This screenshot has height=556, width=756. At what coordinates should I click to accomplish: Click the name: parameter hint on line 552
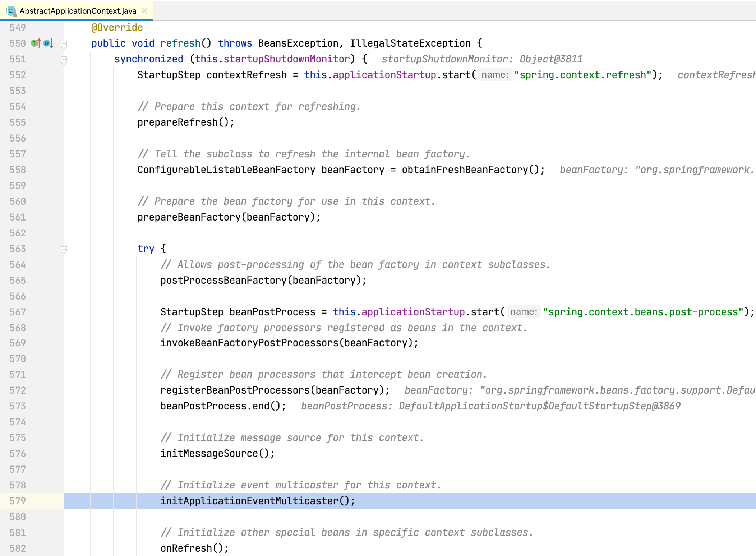(x=495, y=75)
